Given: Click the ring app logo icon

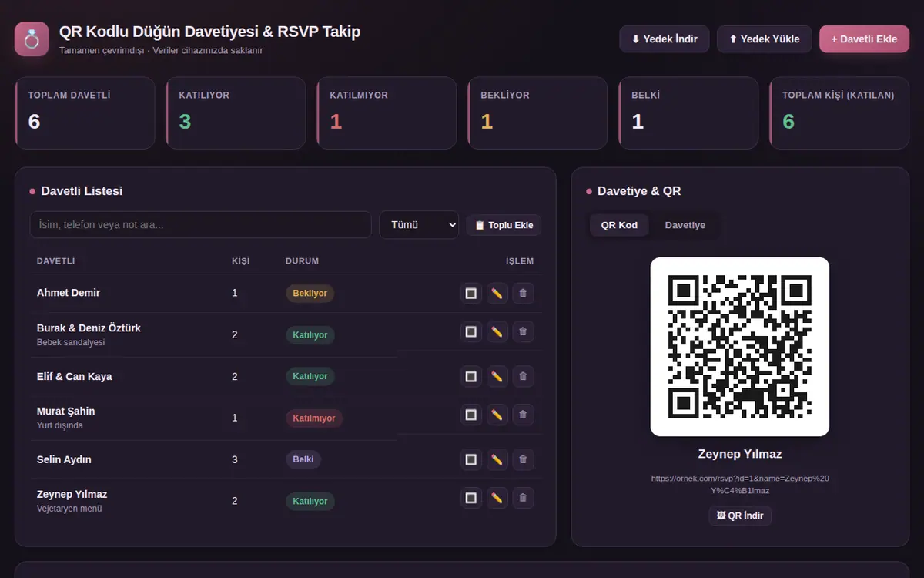Looking at the screenshot, I should pos(32,39).
